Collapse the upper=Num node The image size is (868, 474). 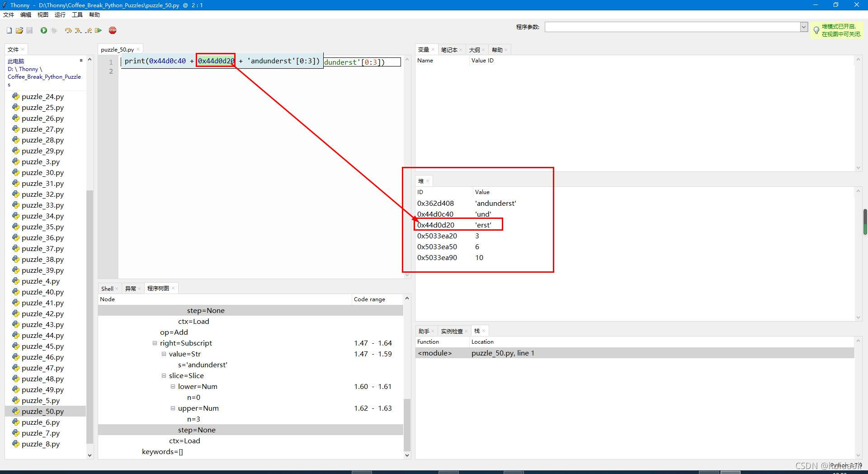click(x=173, y=408)
